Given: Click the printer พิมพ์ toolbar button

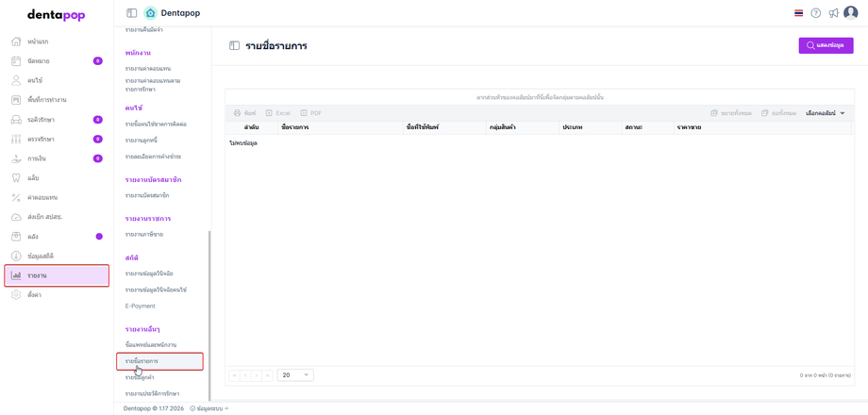Looking at the screenshot, I should [x=244, y=113].
